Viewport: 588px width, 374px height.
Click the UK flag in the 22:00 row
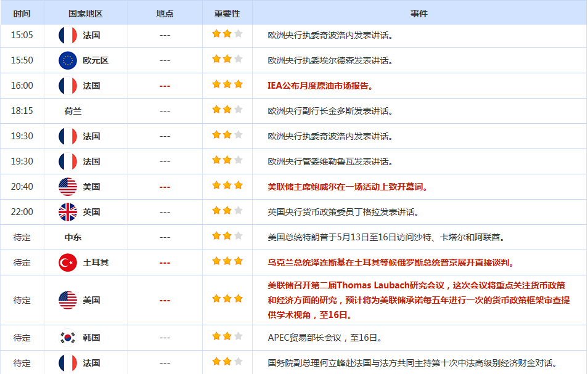[68, 212]
